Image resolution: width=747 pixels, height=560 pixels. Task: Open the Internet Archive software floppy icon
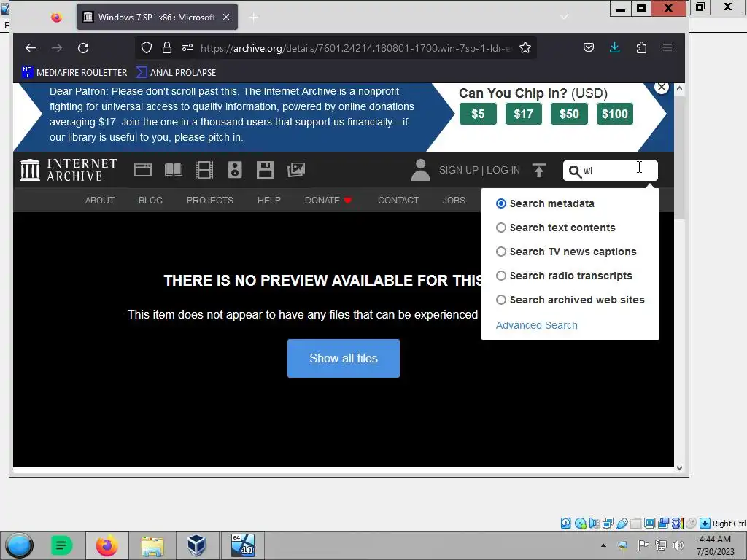266,170
